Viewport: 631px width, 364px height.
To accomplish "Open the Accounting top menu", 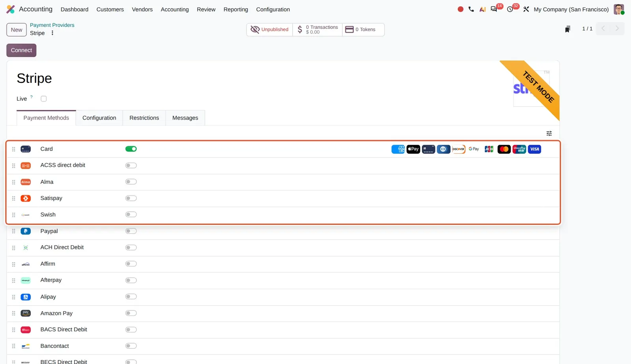I will point(175,9).
